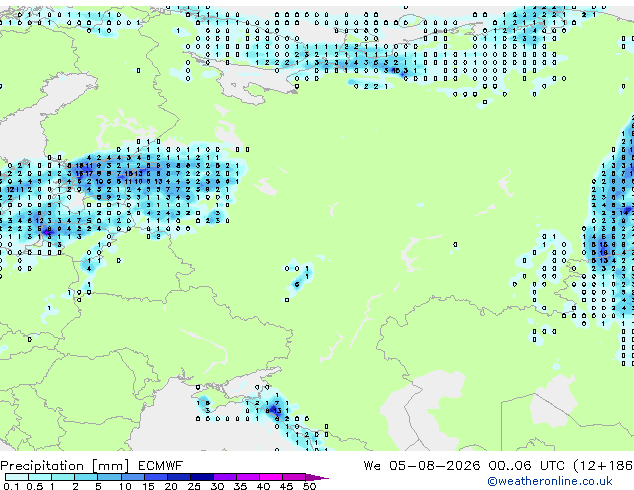Click the legend value '0.1'

11,486
